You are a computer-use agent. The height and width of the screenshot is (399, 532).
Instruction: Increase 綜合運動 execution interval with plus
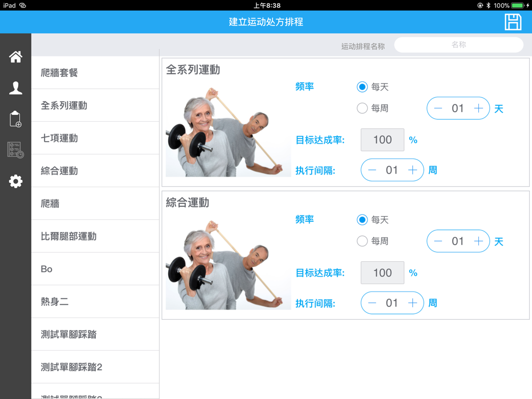(413, 303)
